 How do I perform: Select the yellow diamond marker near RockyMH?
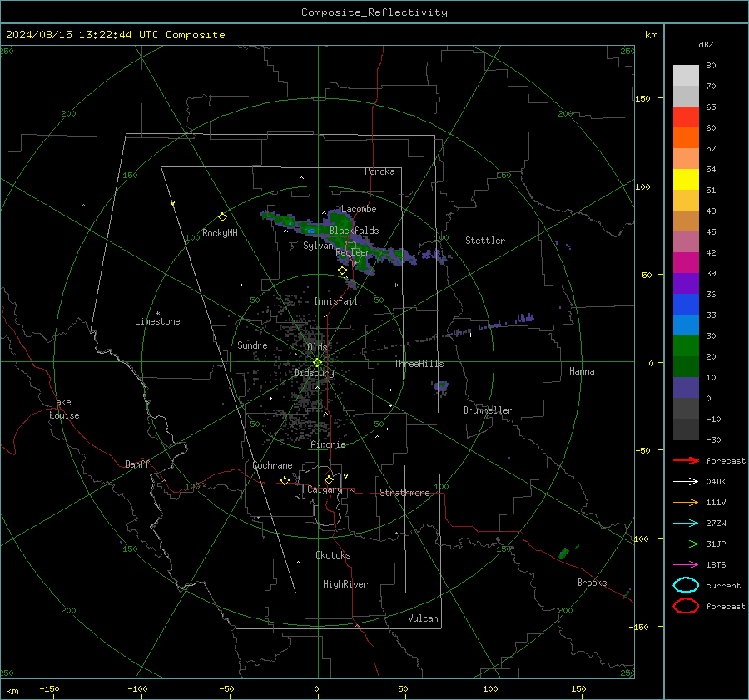tap(222, 217)
